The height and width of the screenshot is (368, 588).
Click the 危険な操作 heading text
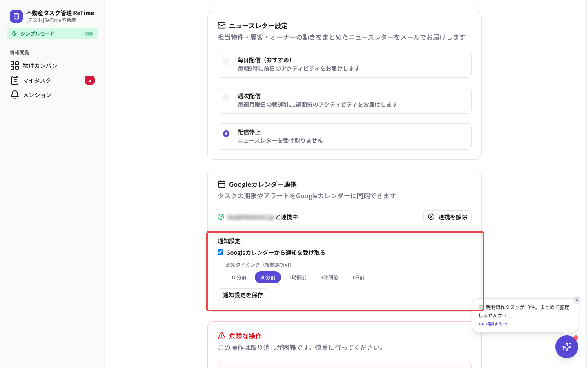[x=245, y=336]
